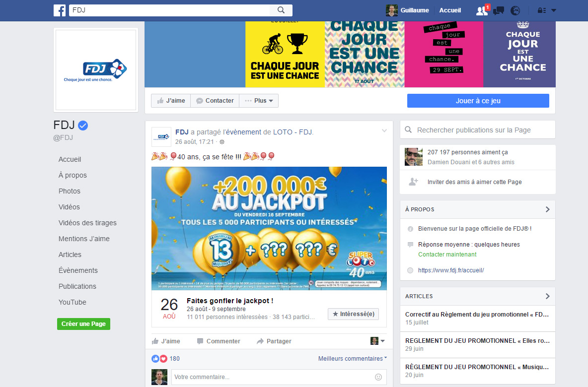Open the globe notifications icon
The height and width of the screenshot is (387, 588).
click(x=515, y=10)
